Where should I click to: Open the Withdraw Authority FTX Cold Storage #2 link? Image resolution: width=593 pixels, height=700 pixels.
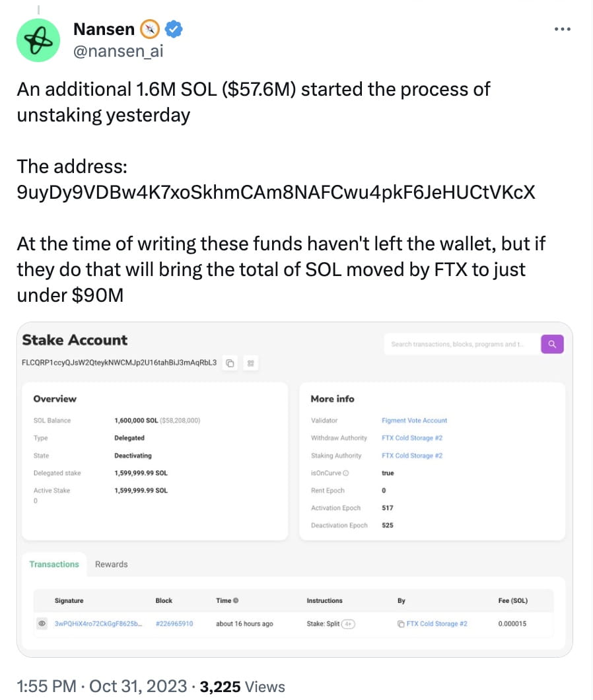click(x=412, y=438)
